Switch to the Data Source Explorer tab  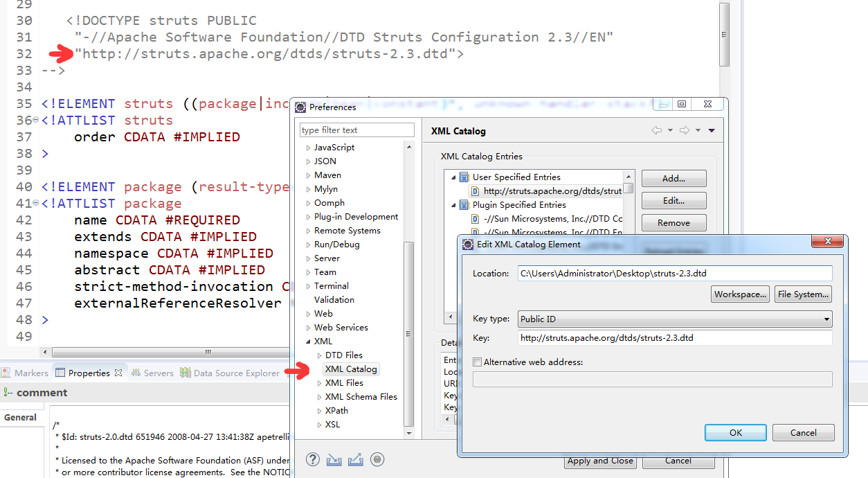tap(230, 373)
